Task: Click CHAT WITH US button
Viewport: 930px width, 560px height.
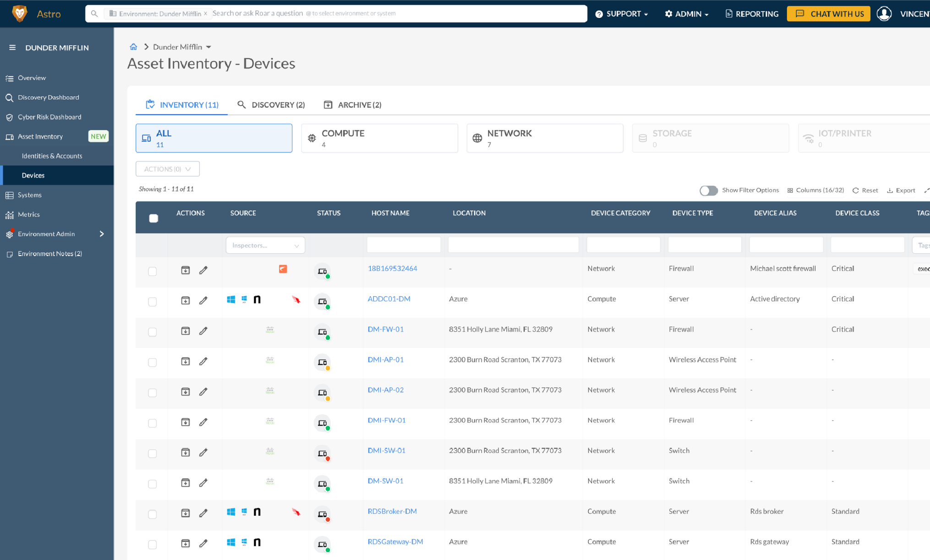Action: (829, 14)
